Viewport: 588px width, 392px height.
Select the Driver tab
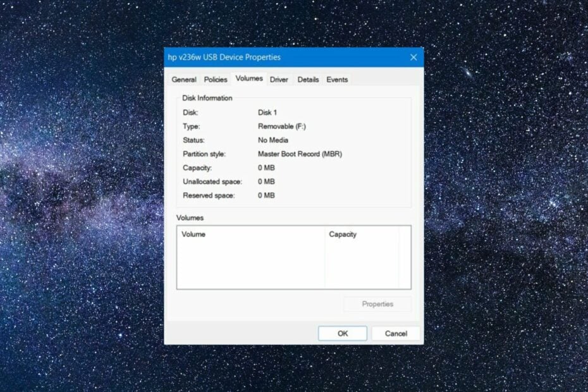pos(279,79)
